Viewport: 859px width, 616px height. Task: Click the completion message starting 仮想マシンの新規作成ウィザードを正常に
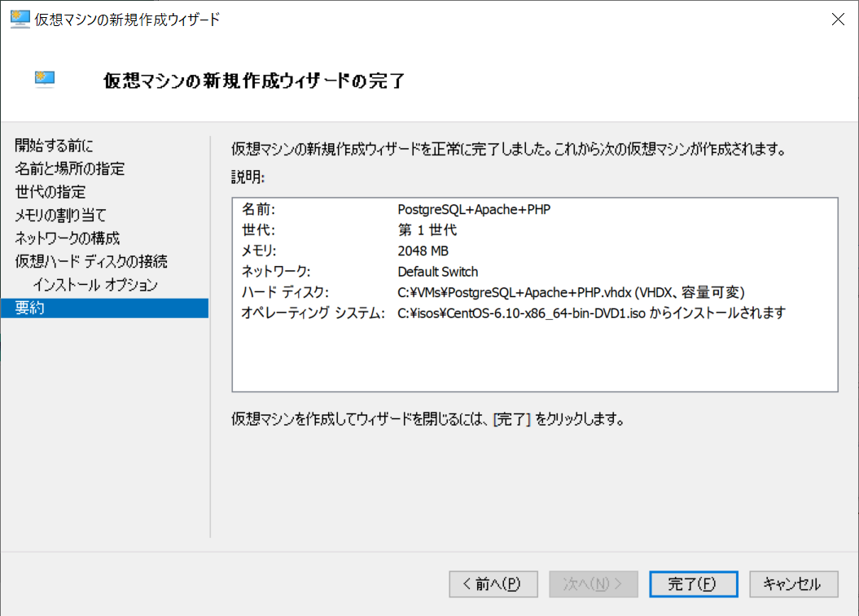coord(509,149)
